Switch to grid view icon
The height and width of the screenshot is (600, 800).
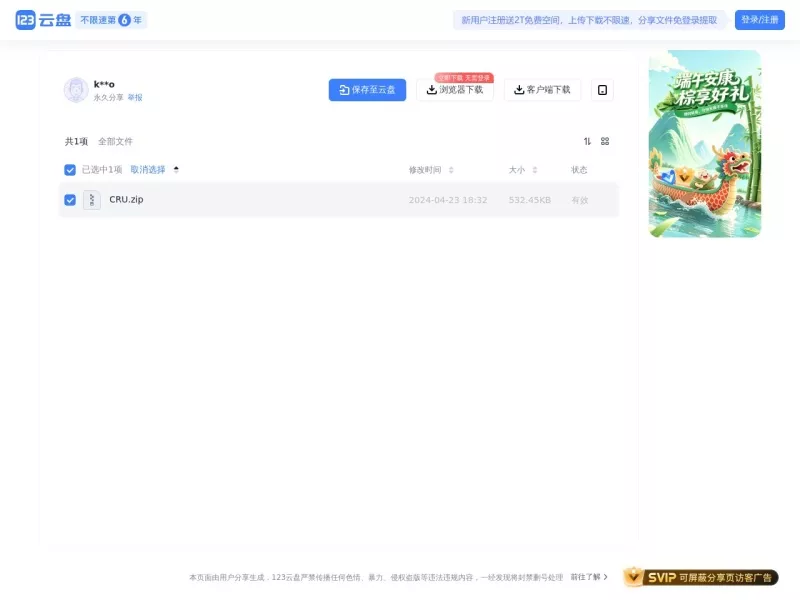pyautogui.click(x=605, y=141)
